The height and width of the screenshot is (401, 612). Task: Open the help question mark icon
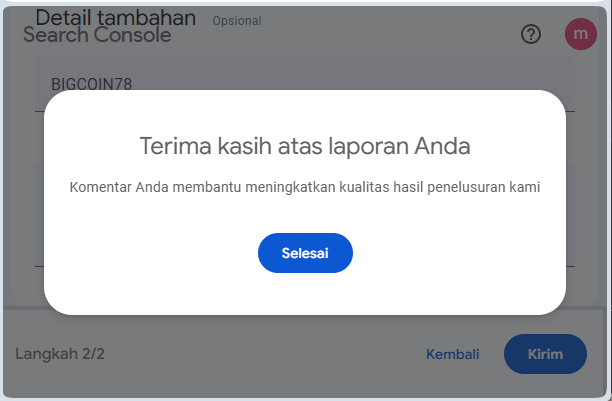[531, 34]
